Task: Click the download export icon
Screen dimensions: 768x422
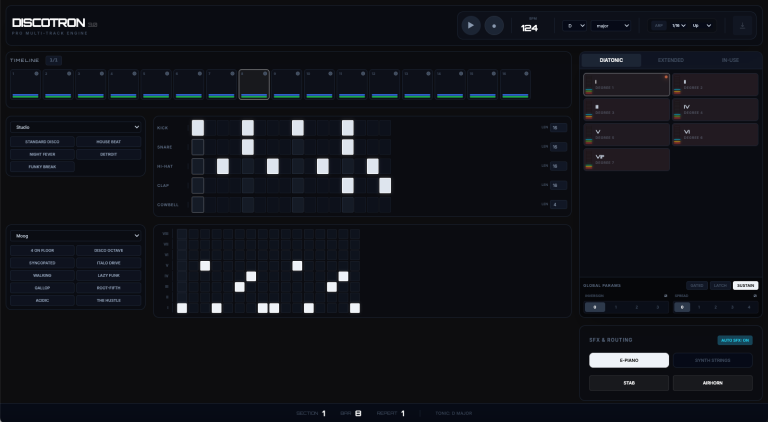Action: click(x=742, y=25)
